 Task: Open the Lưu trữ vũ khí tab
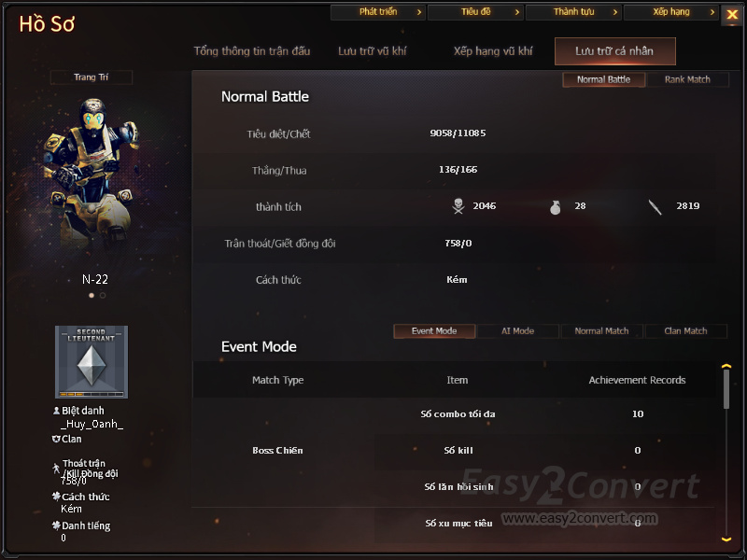(372, 51)
